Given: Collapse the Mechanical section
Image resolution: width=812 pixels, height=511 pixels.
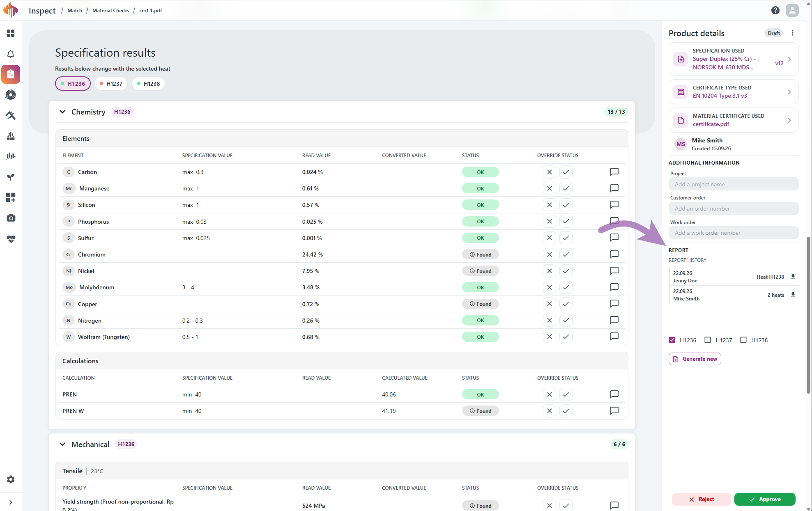Looking at the screenshot, I should click(62, 444).
